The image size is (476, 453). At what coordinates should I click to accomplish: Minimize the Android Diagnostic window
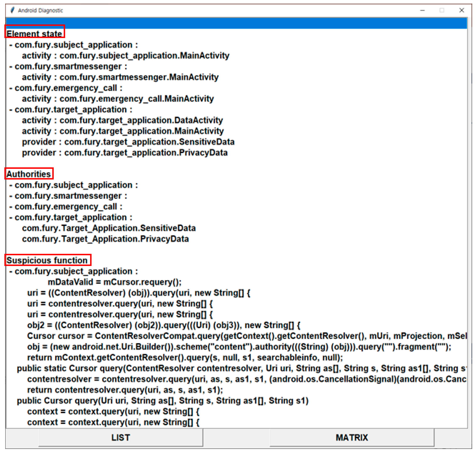[x=422, y=10]
